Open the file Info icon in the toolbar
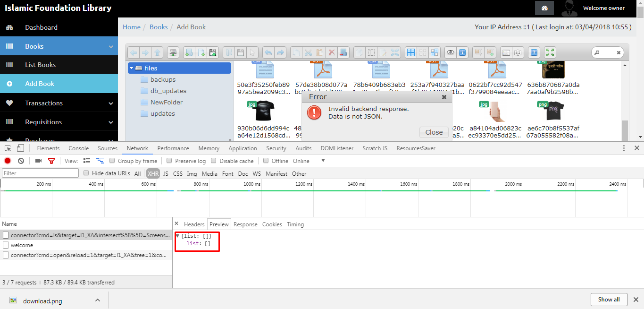This screenshot has width=644, height=309. [x=463, y=52]
